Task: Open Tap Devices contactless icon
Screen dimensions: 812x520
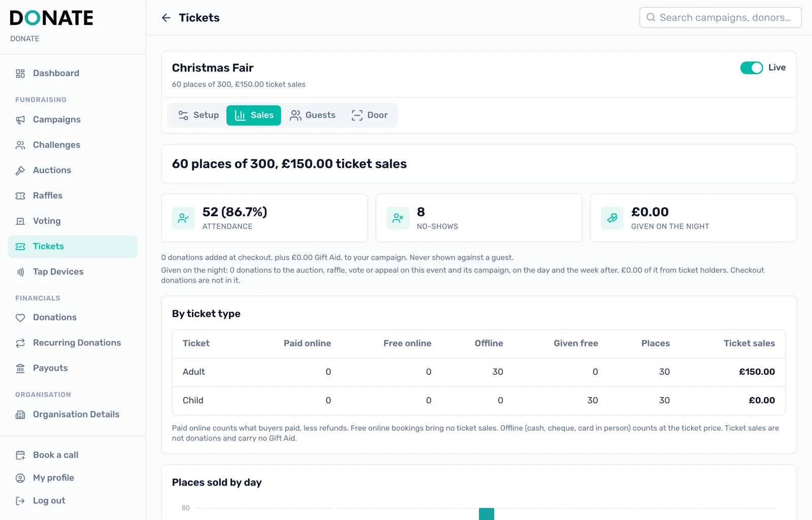Action: click(x=20, y=272)
